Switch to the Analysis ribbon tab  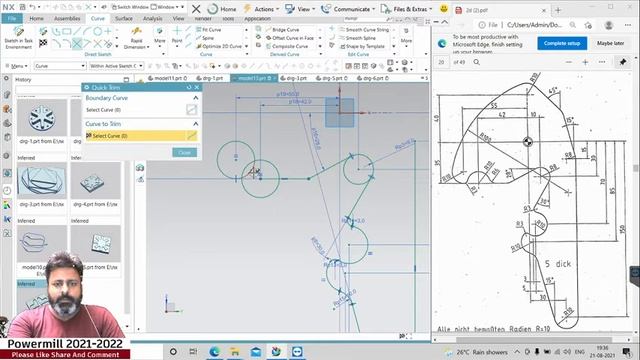152,18
